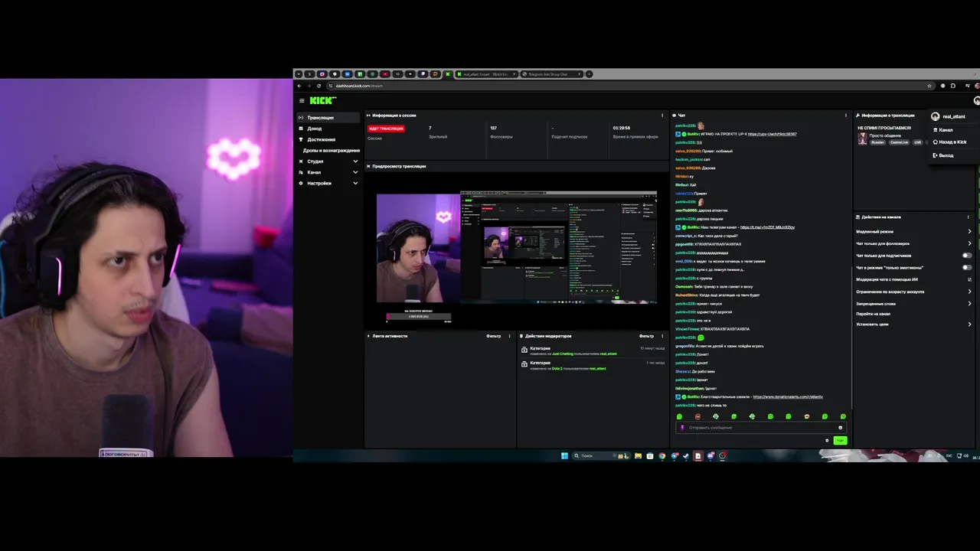This screenshot has height=551, width=980.
Task: Open the donationalerts link in chat
Action: coord(788,396)
